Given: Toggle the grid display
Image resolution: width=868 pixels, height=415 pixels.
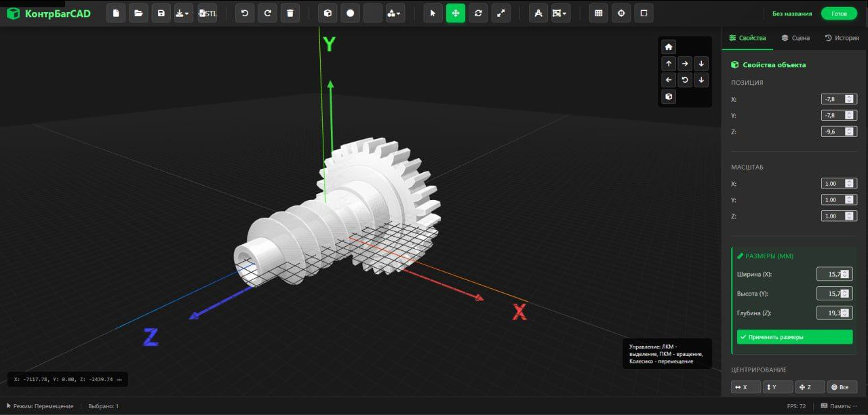Looking at the screenshot, I should point(598,13).
